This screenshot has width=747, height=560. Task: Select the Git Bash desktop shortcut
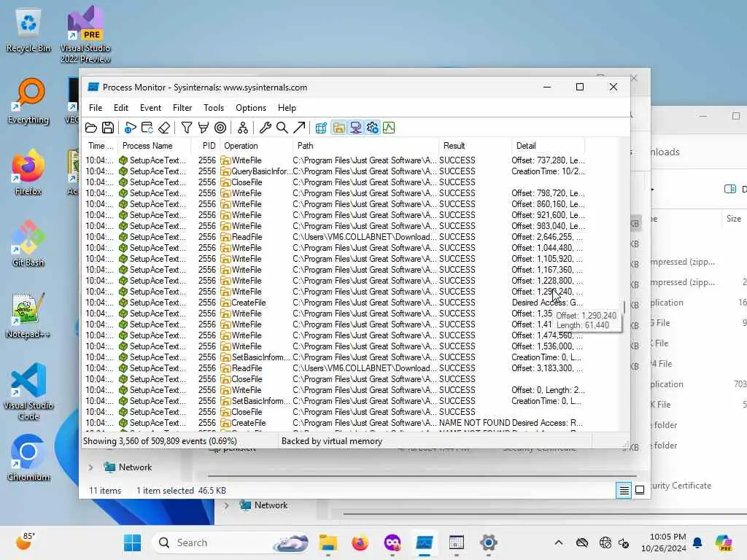28,244
